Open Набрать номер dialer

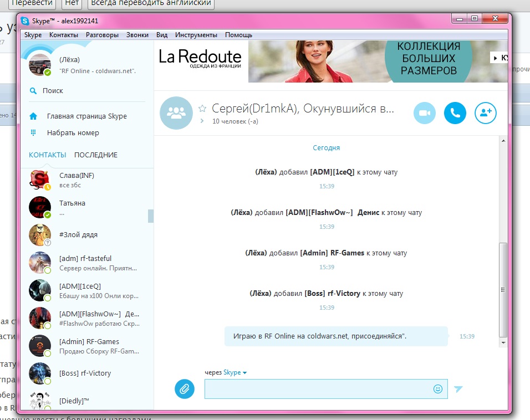pyautogui.click(x=73, y=133)
